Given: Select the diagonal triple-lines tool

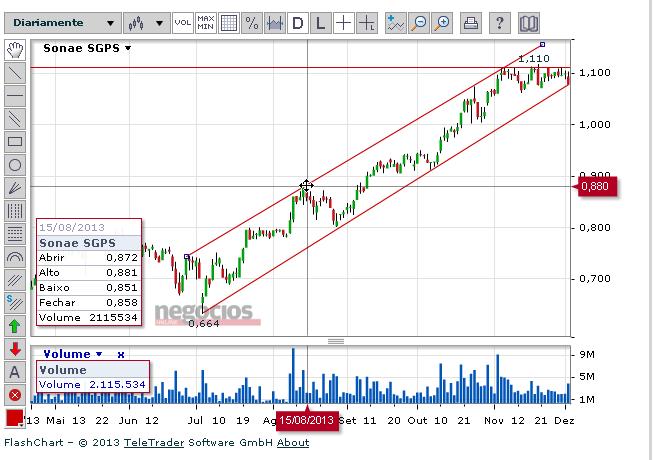Looking at the screenshot, I should click(x=15, y=280).
